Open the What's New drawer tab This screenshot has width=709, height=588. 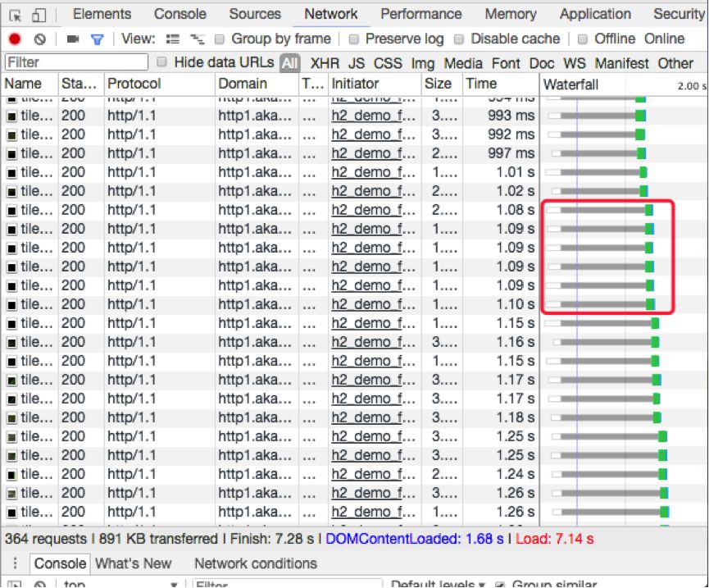click(x=134, y=563)
